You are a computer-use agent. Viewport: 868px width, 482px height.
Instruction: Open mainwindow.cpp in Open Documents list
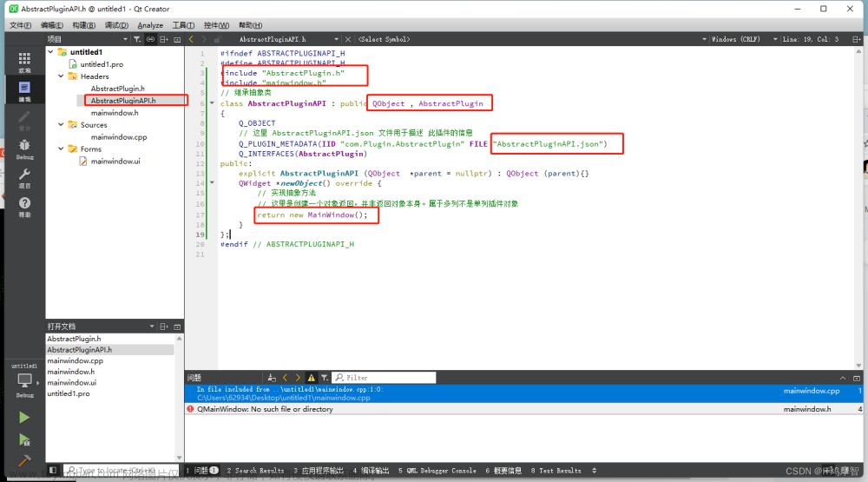[75, 360]
